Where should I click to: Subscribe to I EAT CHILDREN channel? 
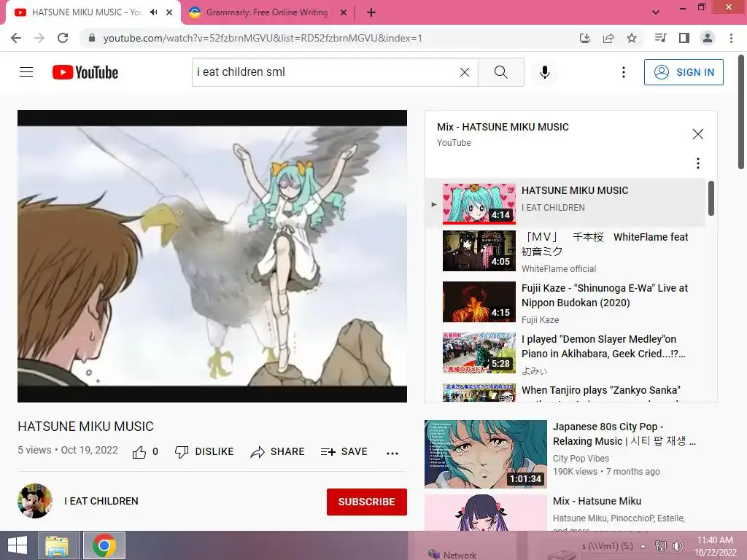367,502
